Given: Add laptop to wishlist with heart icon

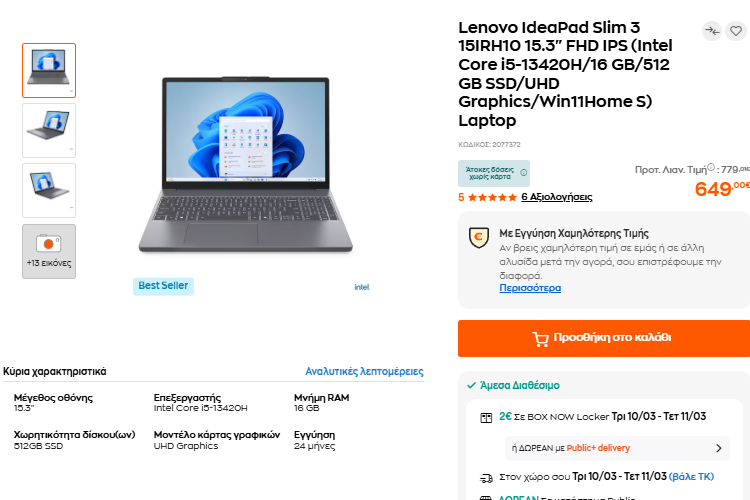Looking at the screenshot, I should pos(736,31).
